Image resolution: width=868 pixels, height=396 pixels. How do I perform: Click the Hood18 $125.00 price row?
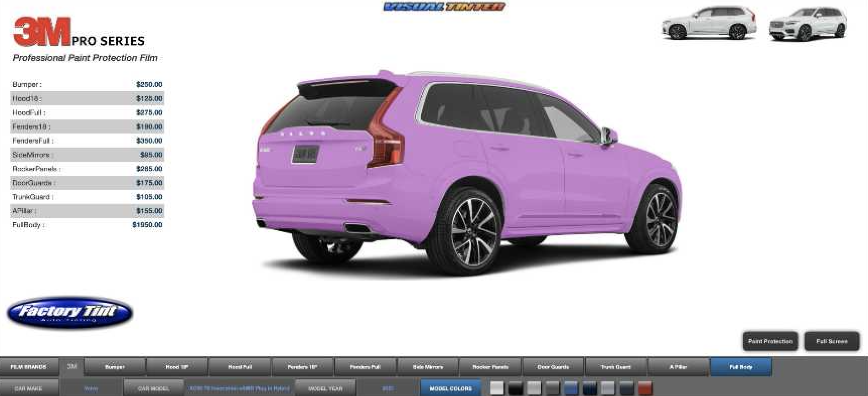88,99
